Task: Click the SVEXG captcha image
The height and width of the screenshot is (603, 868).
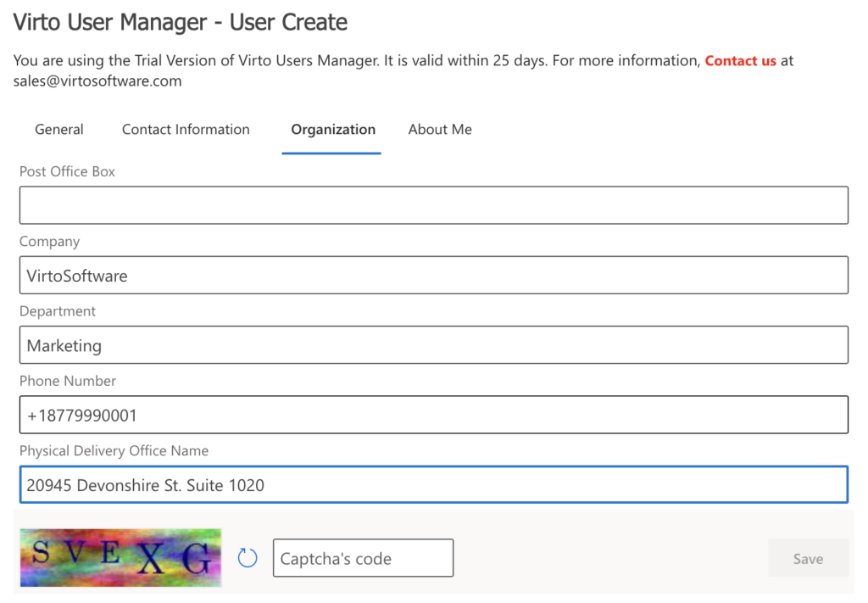Action: (x=120, y=557)
